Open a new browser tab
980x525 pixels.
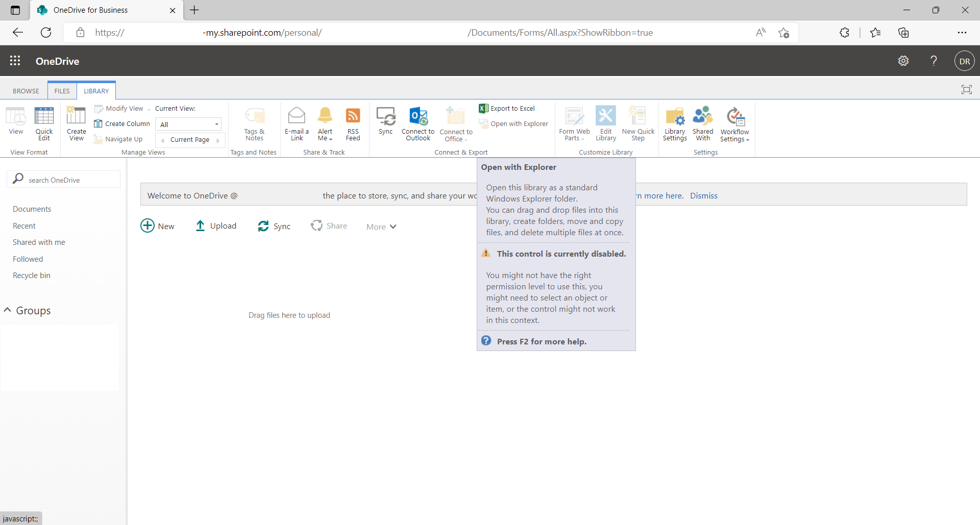(194, 10)
